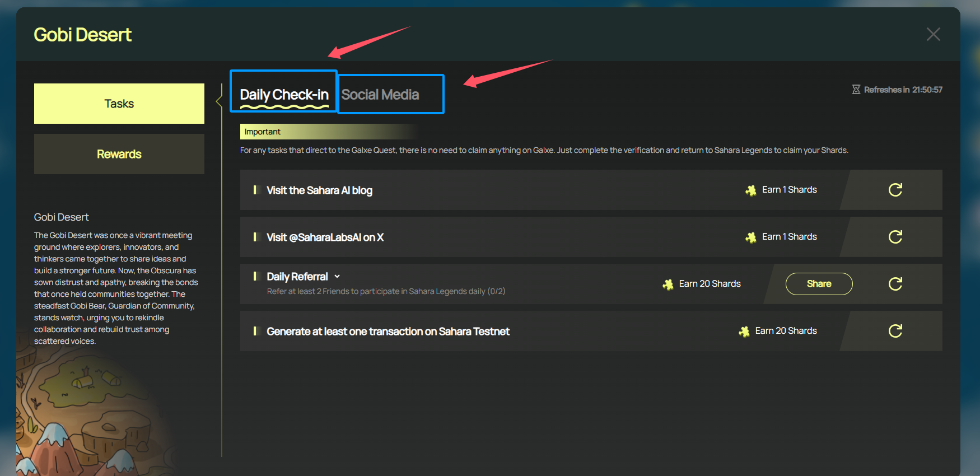This screenshot has height=476, width=980.
Task: Refresh the Visit @SaharaLabsAI on X task
Action: tap(895, 237)
